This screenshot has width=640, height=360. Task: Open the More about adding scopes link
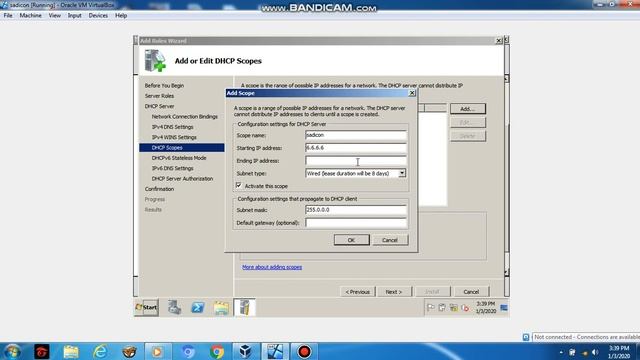click(x=272, y=267)
